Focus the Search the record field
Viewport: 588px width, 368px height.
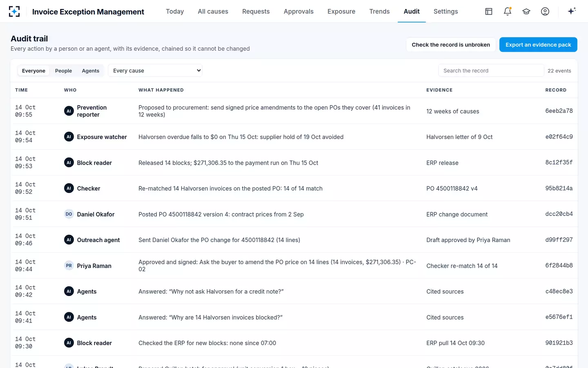pyautogui.click(x=491, y=70)
